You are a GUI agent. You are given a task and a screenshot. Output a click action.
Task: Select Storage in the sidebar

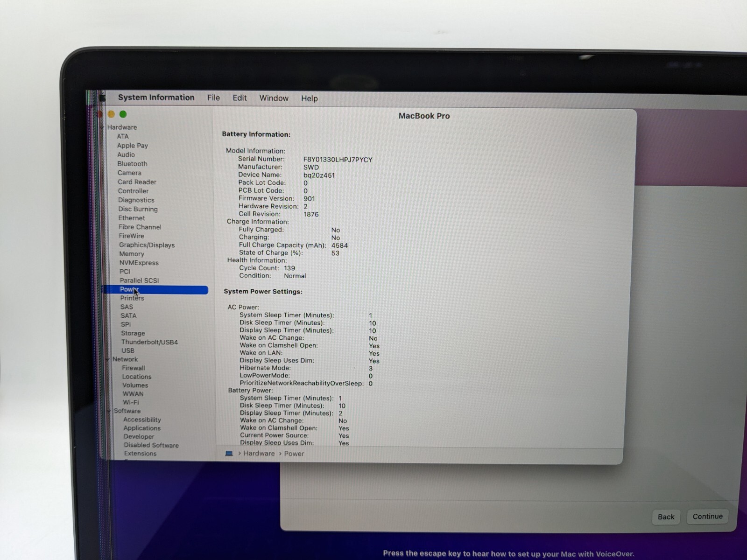click(x=133, y=333)
